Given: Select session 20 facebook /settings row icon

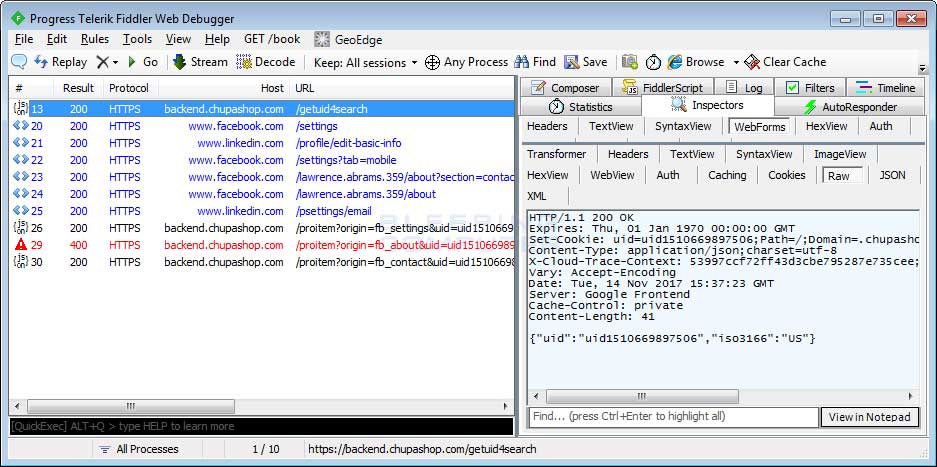Looking at the screenshot, I should [21, 126].
